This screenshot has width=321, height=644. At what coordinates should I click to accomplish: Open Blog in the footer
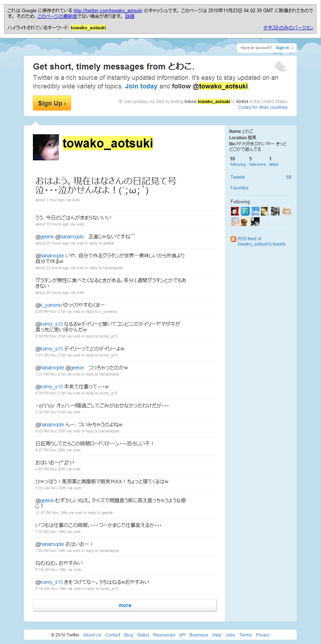pos(128,635)
